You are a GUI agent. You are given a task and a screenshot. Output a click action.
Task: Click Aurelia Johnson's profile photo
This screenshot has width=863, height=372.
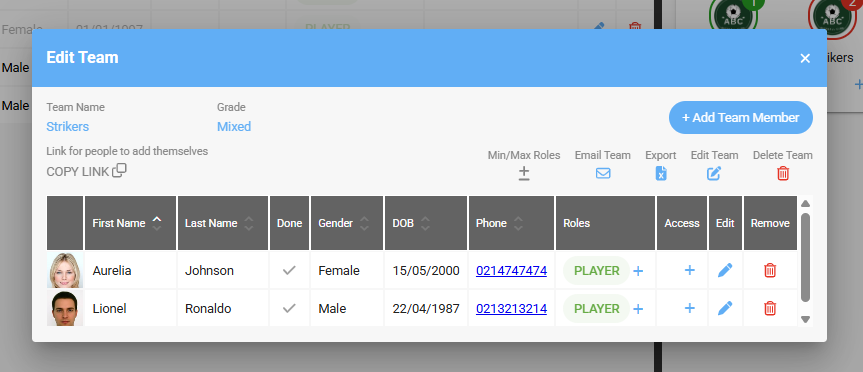pos(65,270)
